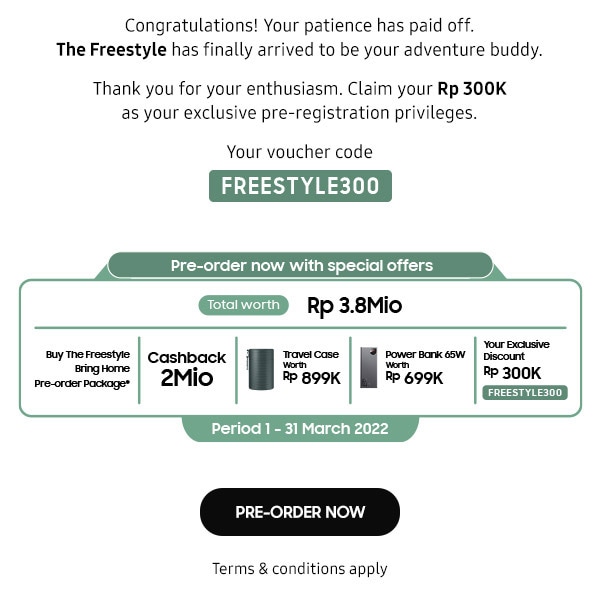Click Buy The Freestyle Bring Home package text
The height and width of the screenshot is (597, 600).
tap(82, 369)
